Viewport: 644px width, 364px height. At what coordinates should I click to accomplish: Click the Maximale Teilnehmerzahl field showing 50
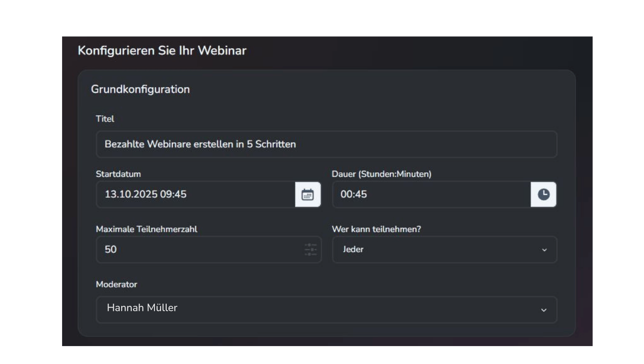184,249
